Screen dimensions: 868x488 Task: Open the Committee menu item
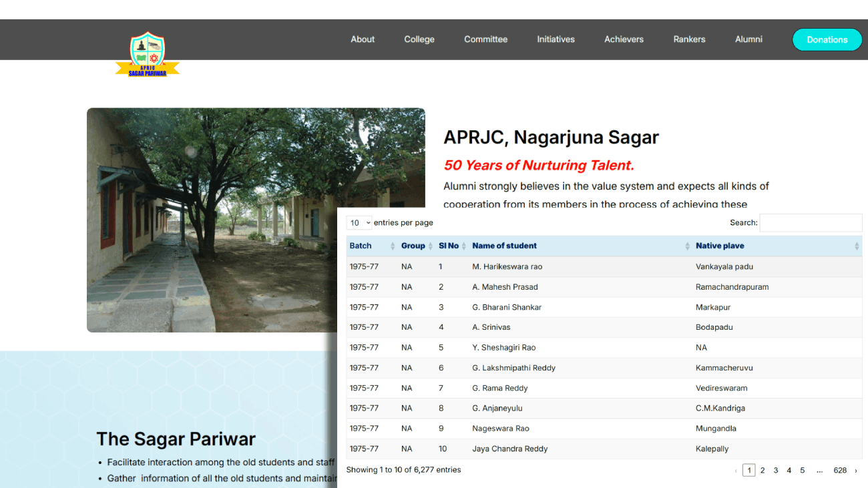click(x=485, y=39)
